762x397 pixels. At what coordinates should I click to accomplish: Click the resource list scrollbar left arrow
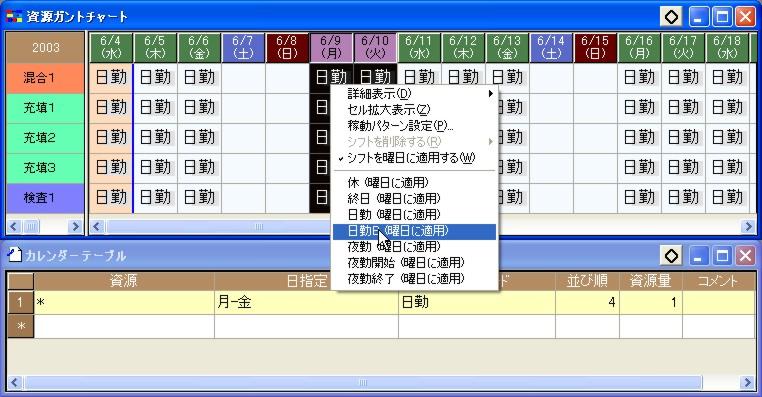pos(13,226)
